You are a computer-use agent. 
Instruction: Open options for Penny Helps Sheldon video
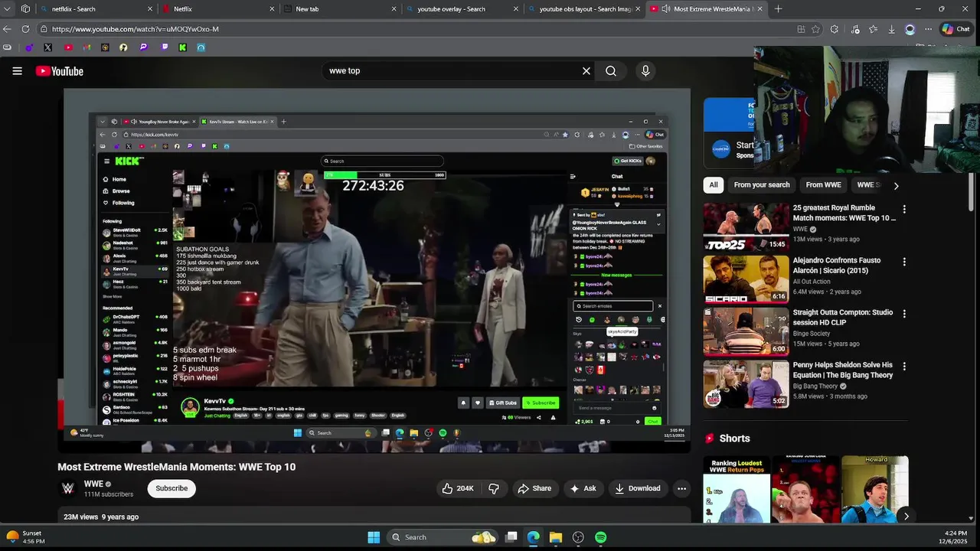tap(904, 367)
